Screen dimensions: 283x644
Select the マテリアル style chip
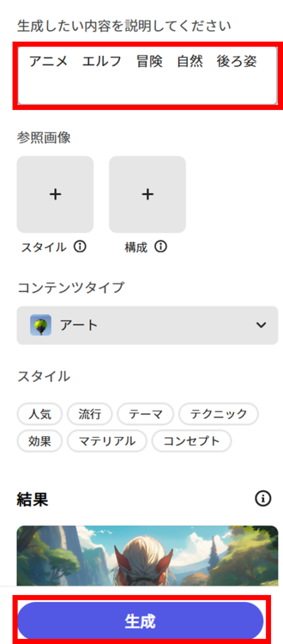107,441
